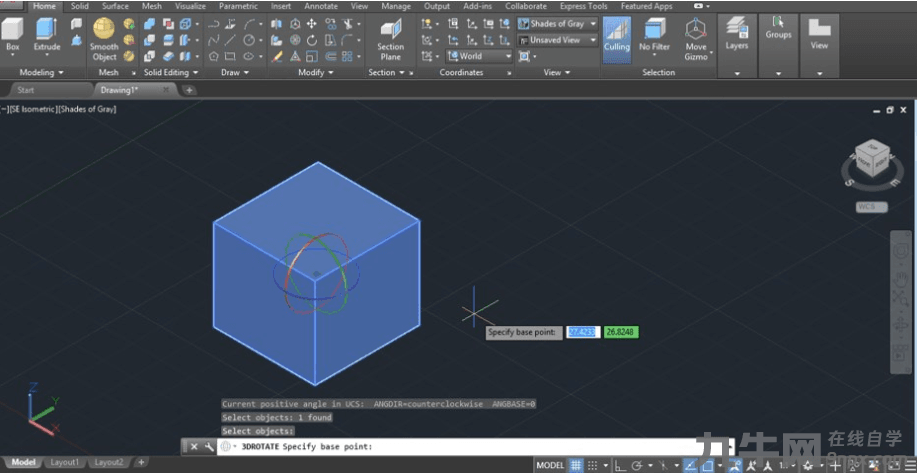The width and height of the screenshot is (917, 473).
Task: Click the WCS label under ViewCube
Action: (x=872, y=206)
